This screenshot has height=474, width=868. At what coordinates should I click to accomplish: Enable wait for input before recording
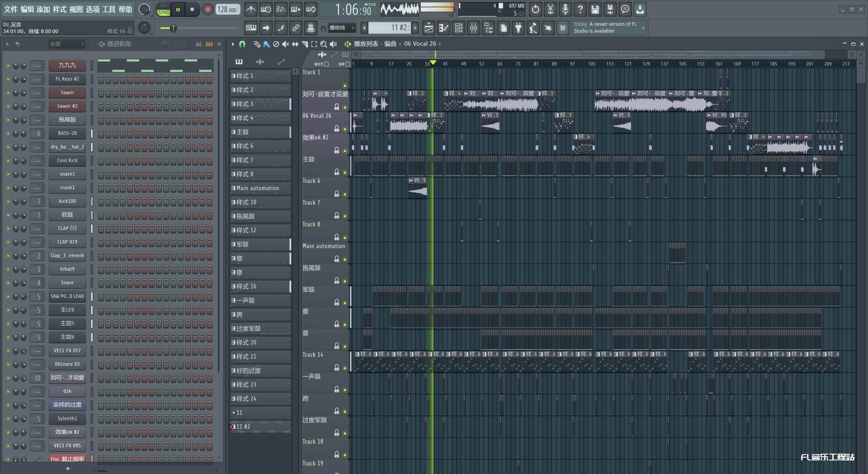(x=266, y=9)
